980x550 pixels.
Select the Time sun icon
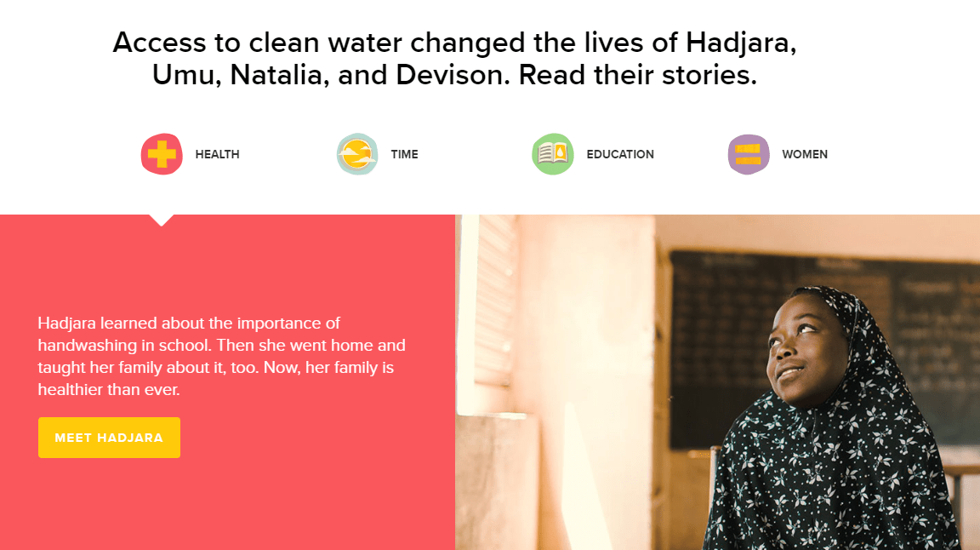tap(357, 154)
